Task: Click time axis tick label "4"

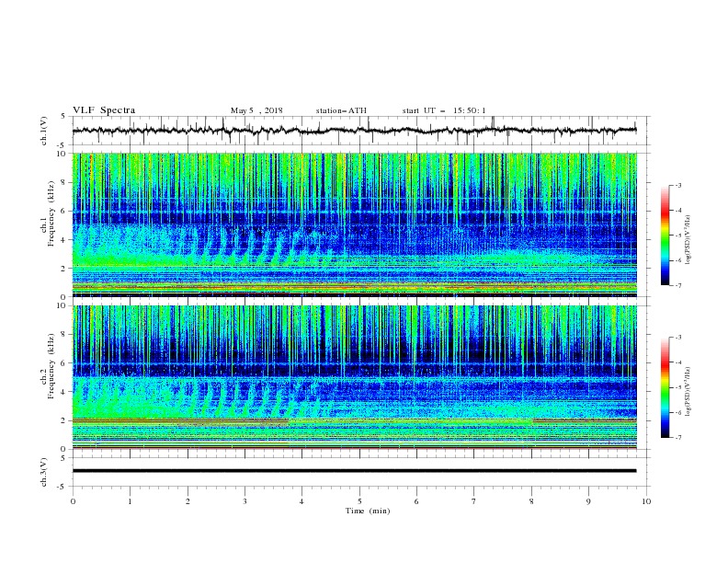Action: click(301, 501)
